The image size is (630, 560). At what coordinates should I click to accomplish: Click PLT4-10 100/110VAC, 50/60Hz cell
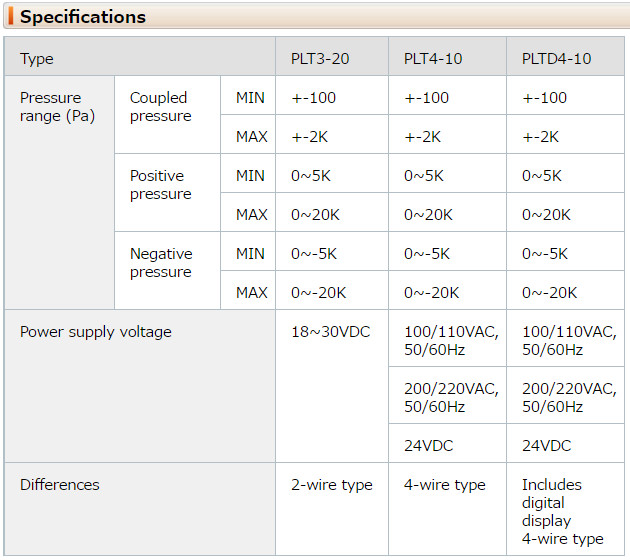[x=447, y=338]
